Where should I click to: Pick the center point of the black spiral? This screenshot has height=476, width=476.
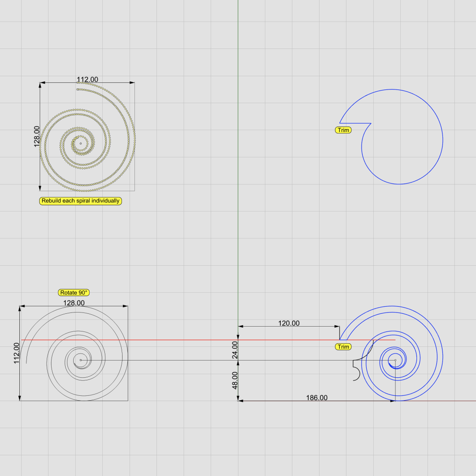pos(81,360)
